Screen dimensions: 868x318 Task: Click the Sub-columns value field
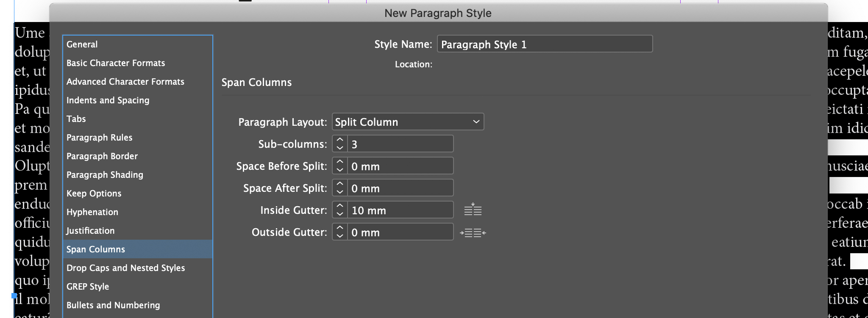(x=400, y=144)
